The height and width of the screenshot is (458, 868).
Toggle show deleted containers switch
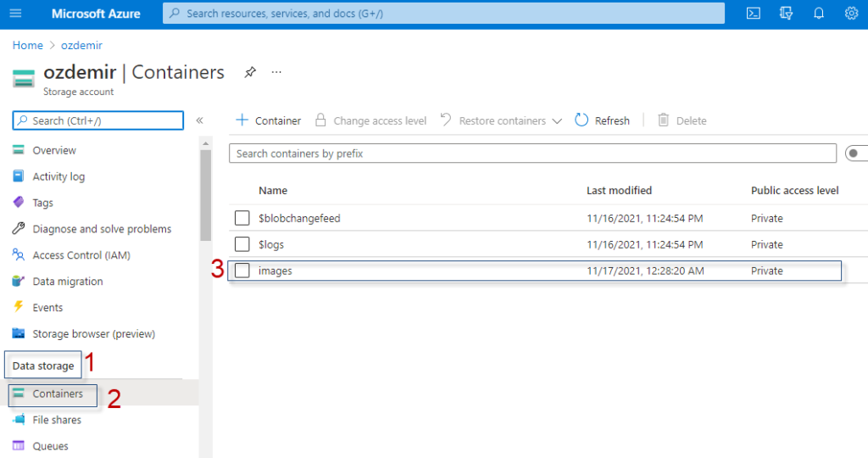click(856, 154)
